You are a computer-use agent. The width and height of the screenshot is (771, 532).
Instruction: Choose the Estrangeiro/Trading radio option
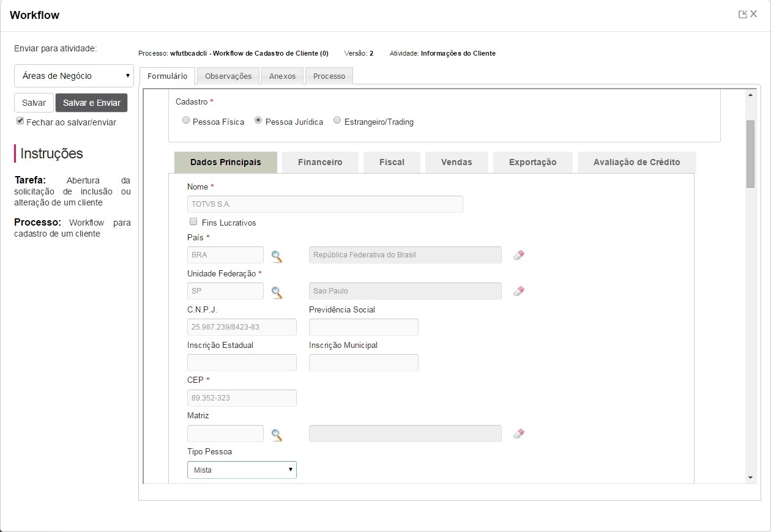(337, 121)
